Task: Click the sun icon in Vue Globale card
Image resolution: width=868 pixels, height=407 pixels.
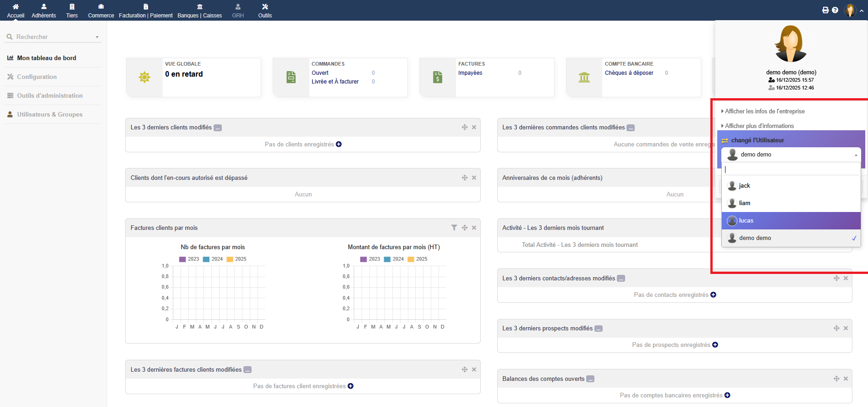Action: (x=144, y=77)
